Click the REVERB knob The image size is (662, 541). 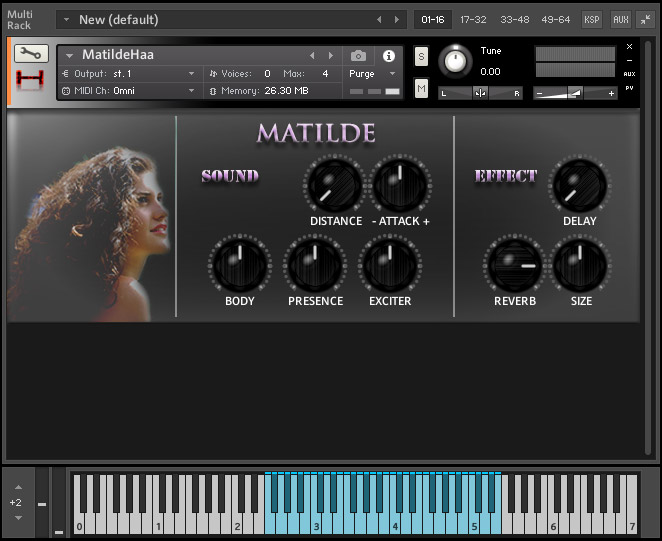pos(514,266)
